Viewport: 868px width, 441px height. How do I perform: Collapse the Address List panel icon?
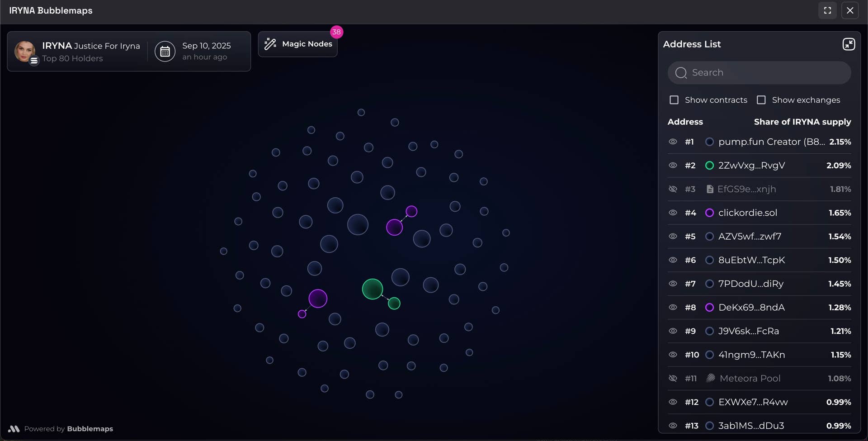[x=849, y=44]
